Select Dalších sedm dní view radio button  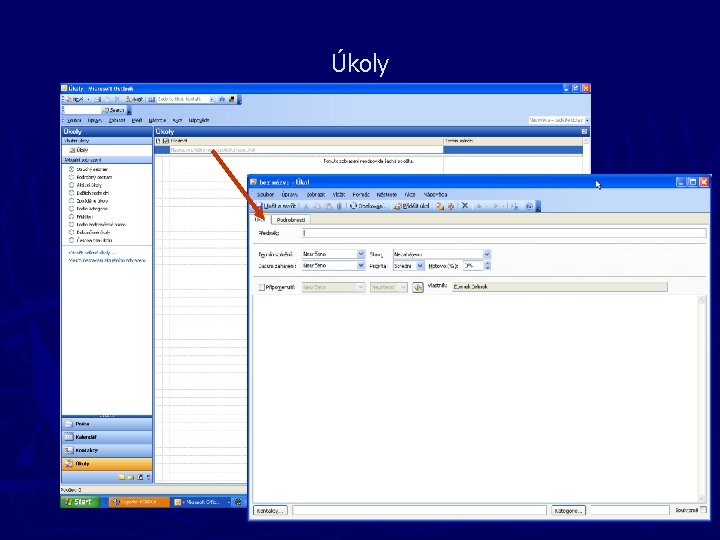[x=71, y=193]
